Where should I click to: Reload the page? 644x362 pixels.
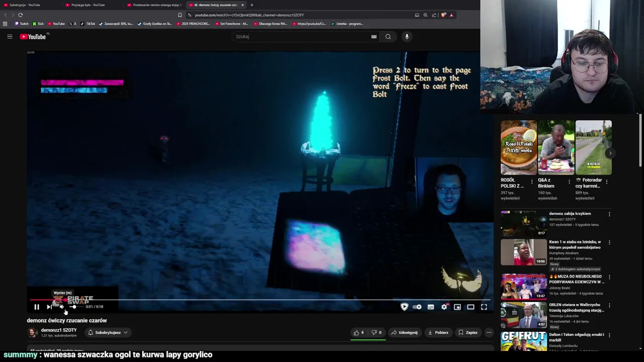20,15
